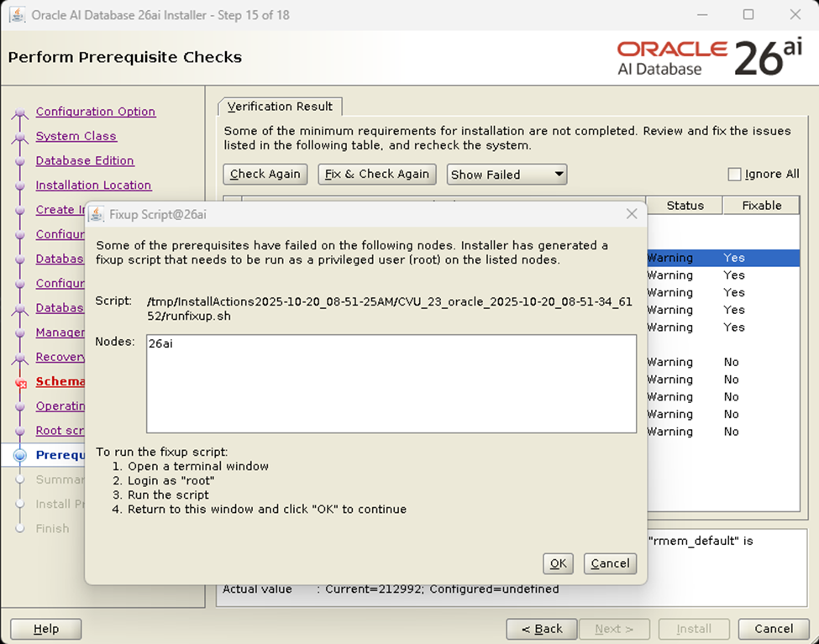Click the current step marker beside Prerequ
The height and width of the screenshot is (644, 819).
tap(20, 455)
